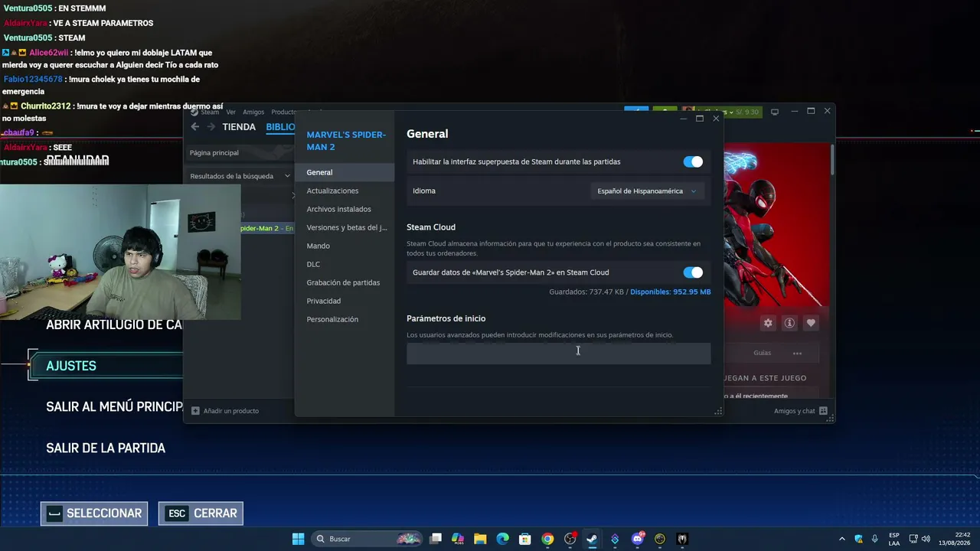Open the DLC tab

click(x=313, y=264)
